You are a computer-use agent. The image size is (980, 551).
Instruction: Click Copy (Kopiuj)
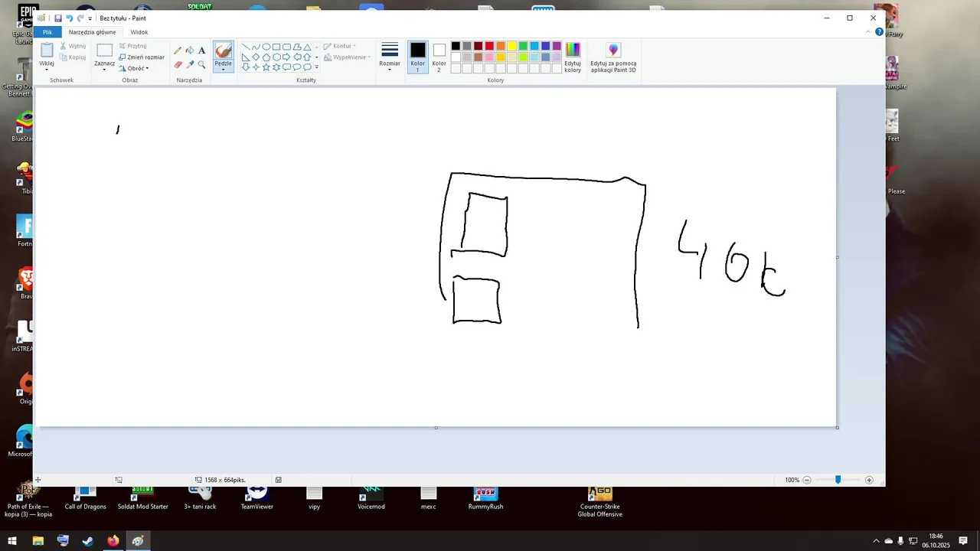pos(73,57)
